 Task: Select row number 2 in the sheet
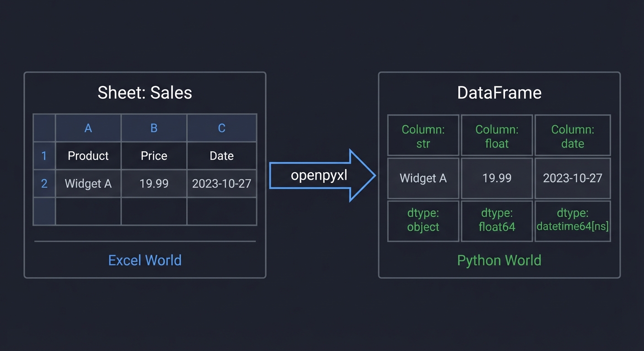44,183
